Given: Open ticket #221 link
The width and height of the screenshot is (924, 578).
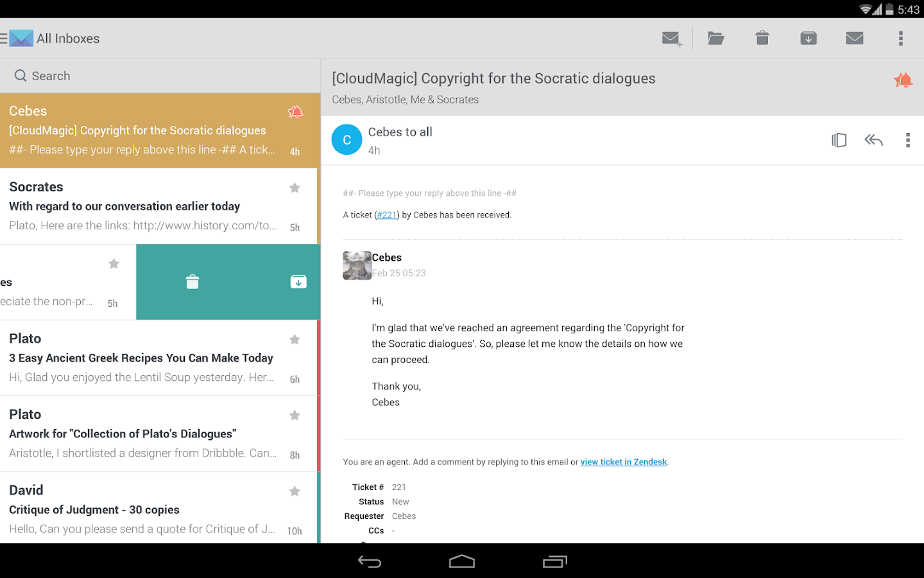Looking at the screenshot, I should tap(386, 215).
